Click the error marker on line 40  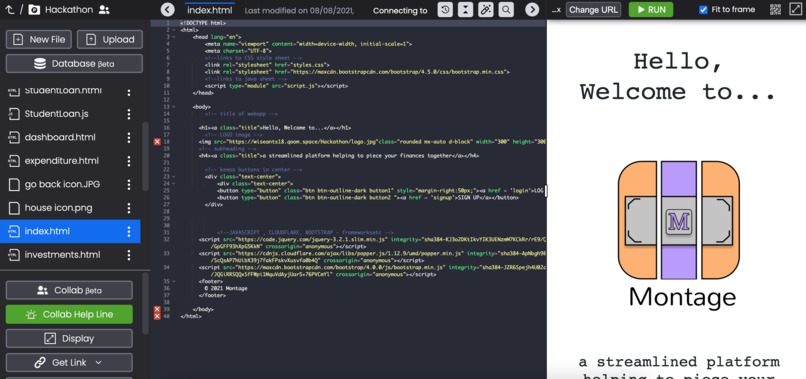[157, 316]
